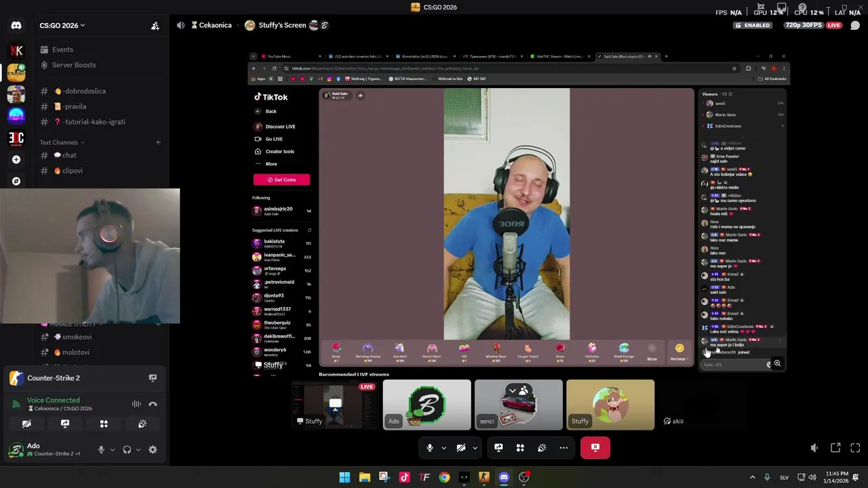868x488 pixels.
Task: Open Go LIVE in streamed TikTok
Action: (269, 139)
